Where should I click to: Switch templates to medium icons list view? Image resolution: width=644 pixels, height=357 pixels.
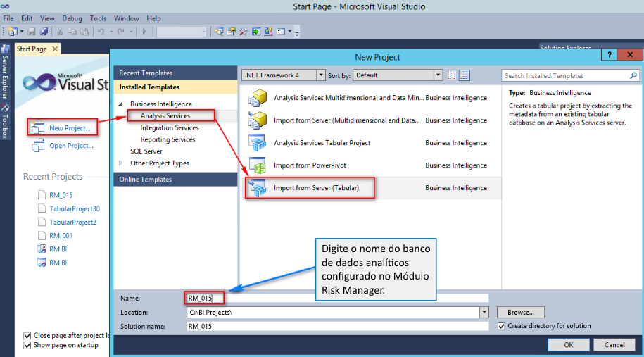pyautogui.click(x=464, y=75)
